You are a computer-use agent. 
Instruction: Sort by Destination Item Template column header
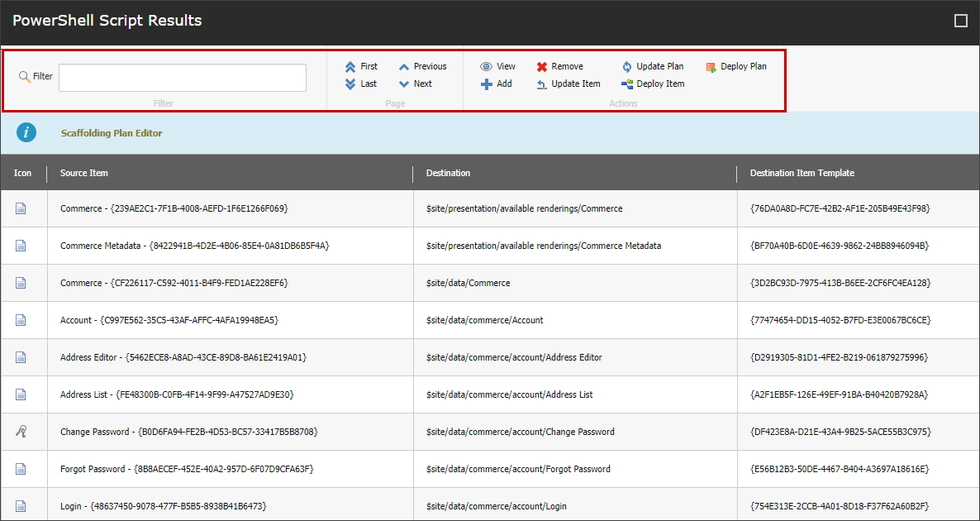coord(802,173)
